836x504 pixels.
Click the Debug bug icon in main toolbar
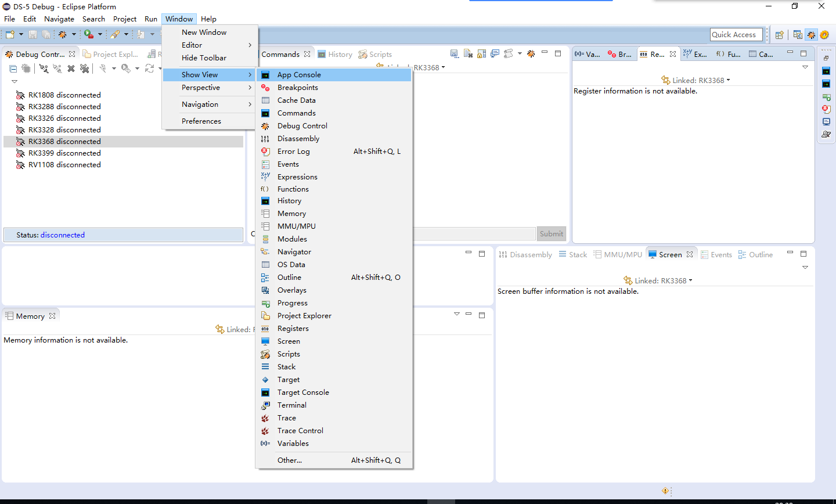(63, 35)
